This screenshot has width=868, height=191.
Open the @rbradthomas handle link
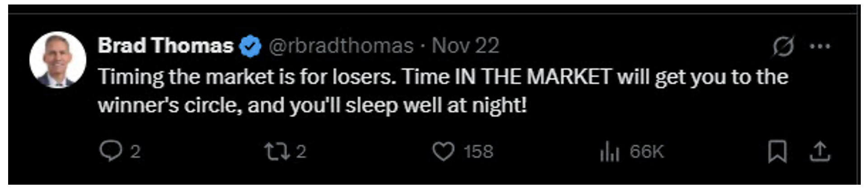click(x=341, y=46)
